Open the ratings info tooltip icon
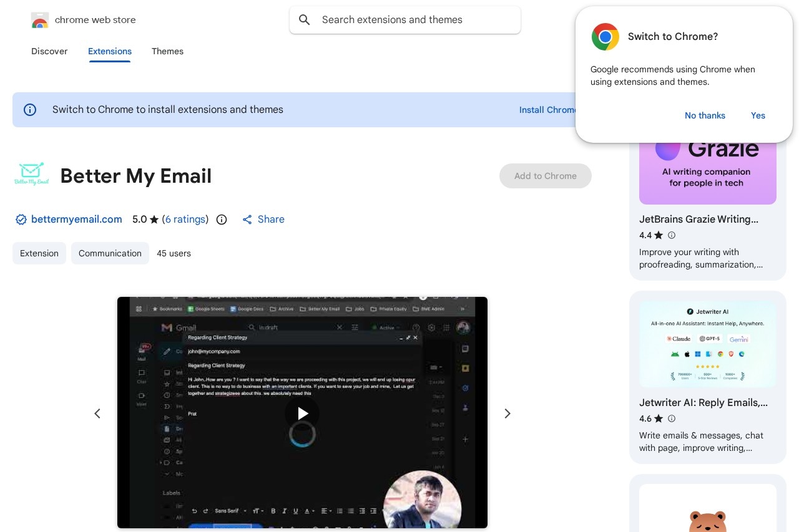 coord(222,220)
